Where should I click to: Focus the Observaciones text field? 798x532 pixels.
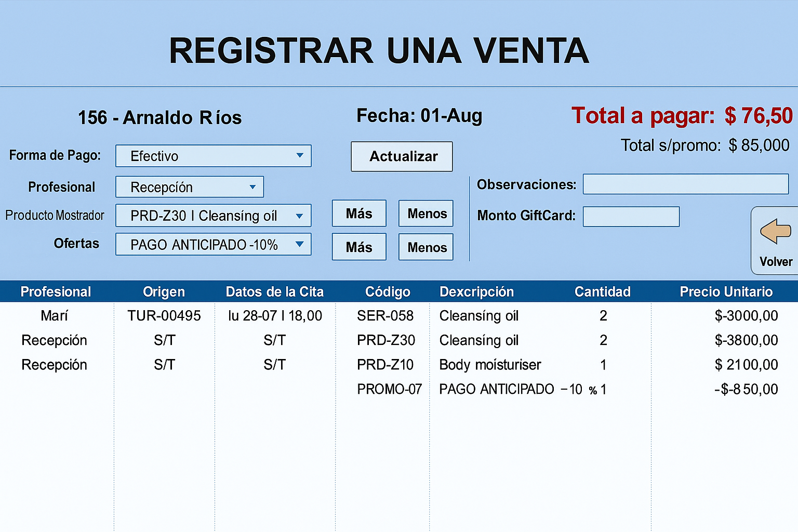point(686,184)
